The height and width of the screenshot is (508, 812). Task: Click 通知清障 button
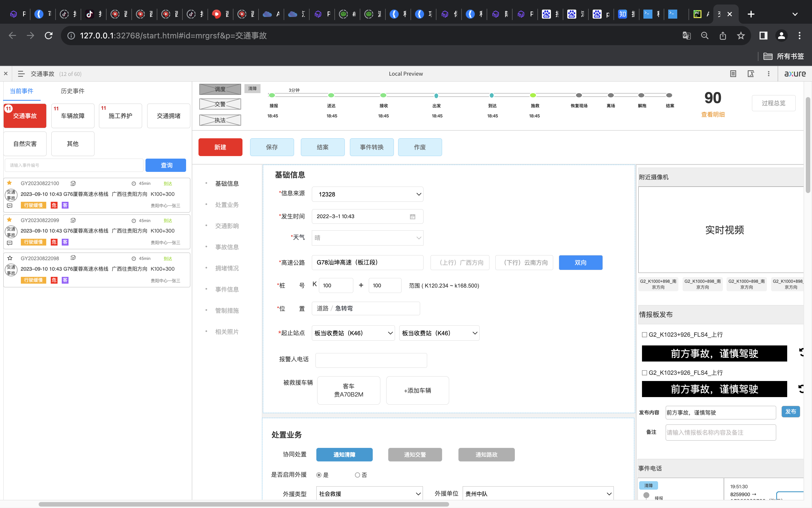344,455
